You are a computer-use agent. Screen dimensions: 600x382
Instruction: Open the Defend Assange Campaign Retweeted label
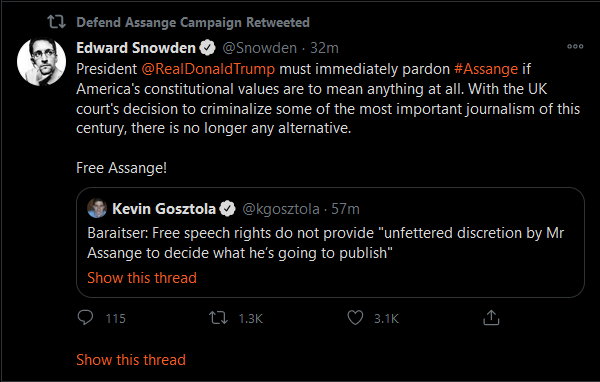click(193, 22)
